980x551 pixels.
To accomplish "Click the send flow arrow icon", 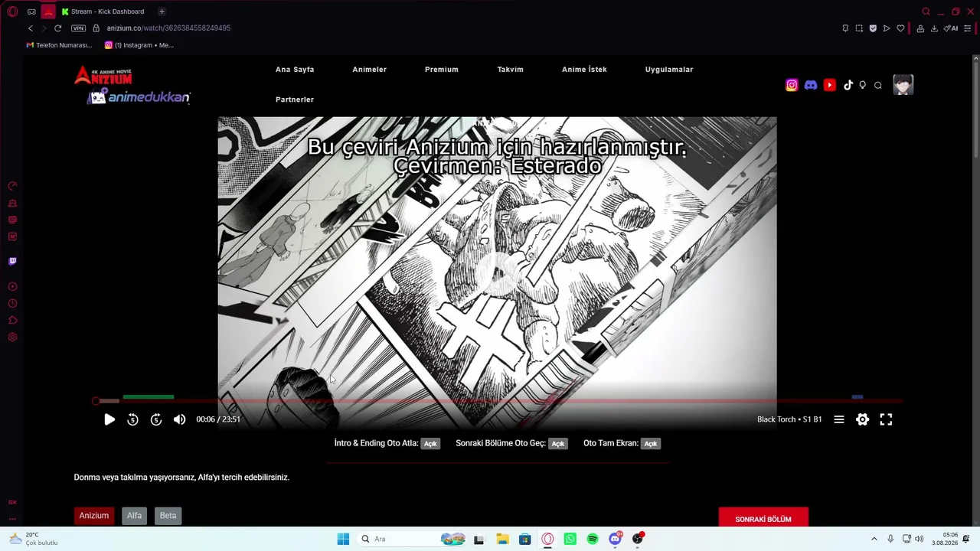I will pyautogui.click(x=887, y=28).
